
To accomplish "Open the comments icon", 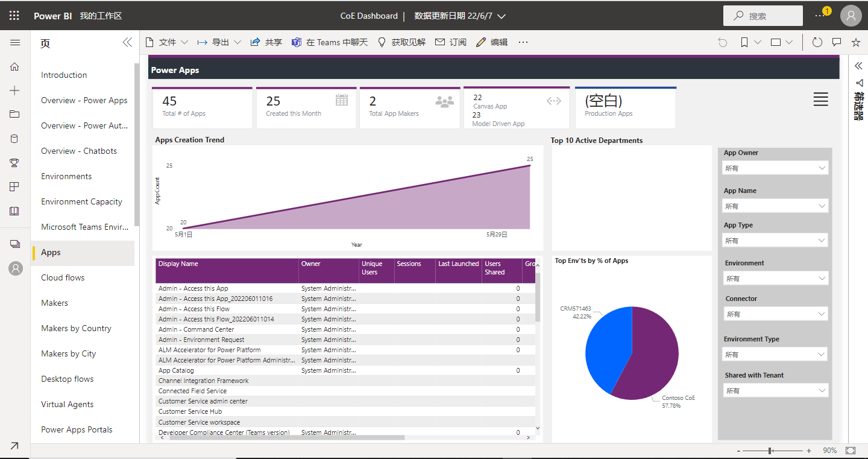I will click(x=837, y=42).
